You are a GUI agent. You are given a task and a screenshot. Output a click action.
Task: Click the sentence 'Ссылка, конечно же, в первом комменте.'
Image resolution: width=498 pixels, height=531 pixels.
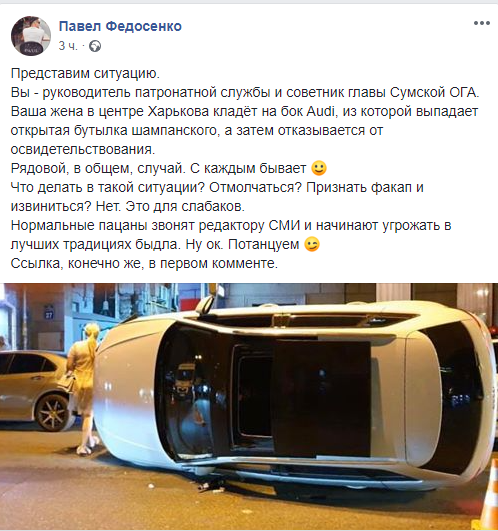pyautogui.click(x=144, y=263)
